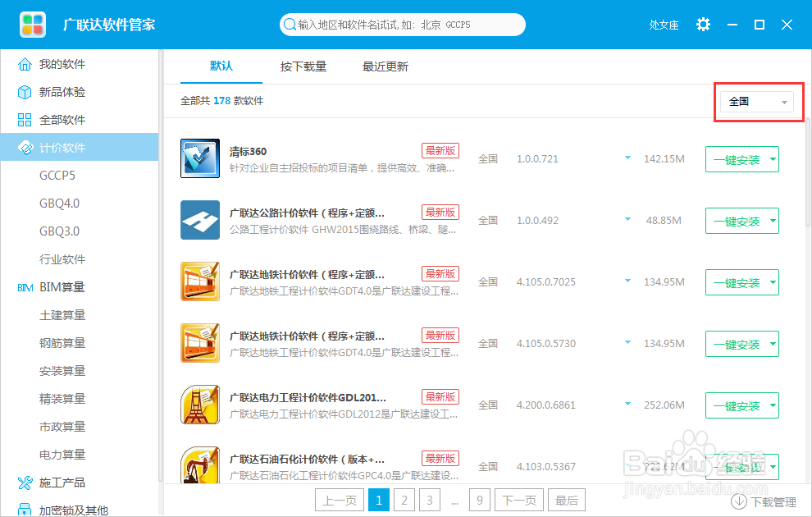812x517 pixels.
Task: Click the software list vertical scrollbar
Action: pos(808,172)
